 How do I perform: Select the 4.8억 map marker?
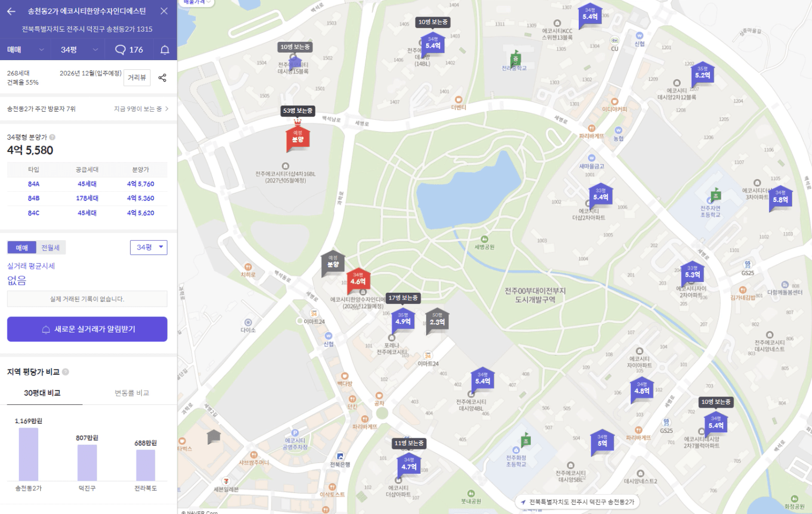click(x=642, y=389)
